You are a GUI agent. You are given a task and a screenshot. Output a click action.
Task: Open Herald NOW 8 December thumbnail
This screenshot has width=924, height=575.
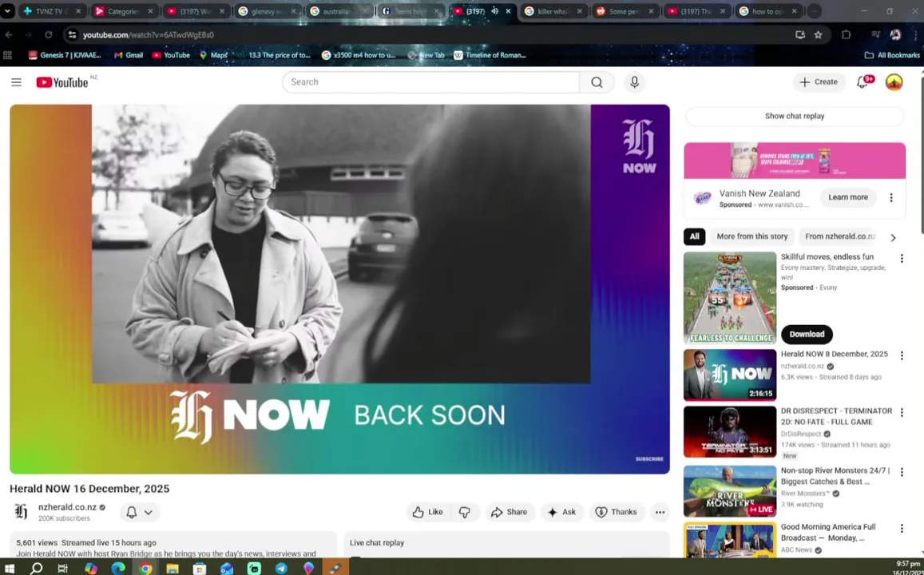coord(729,375)
